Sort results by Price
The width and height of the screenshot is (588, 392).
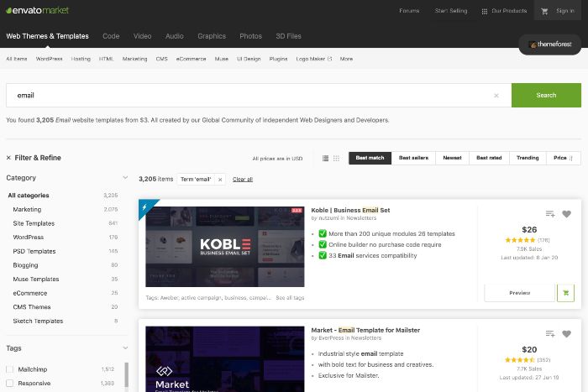click(x=562, y=158)
